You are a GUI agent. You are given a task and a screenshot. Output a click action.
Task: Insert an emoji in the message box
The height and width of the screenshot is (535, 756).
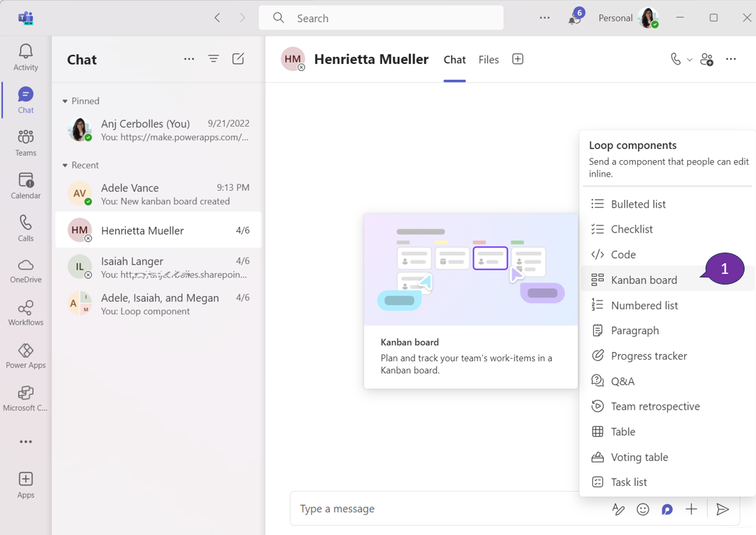click(643, 509)
